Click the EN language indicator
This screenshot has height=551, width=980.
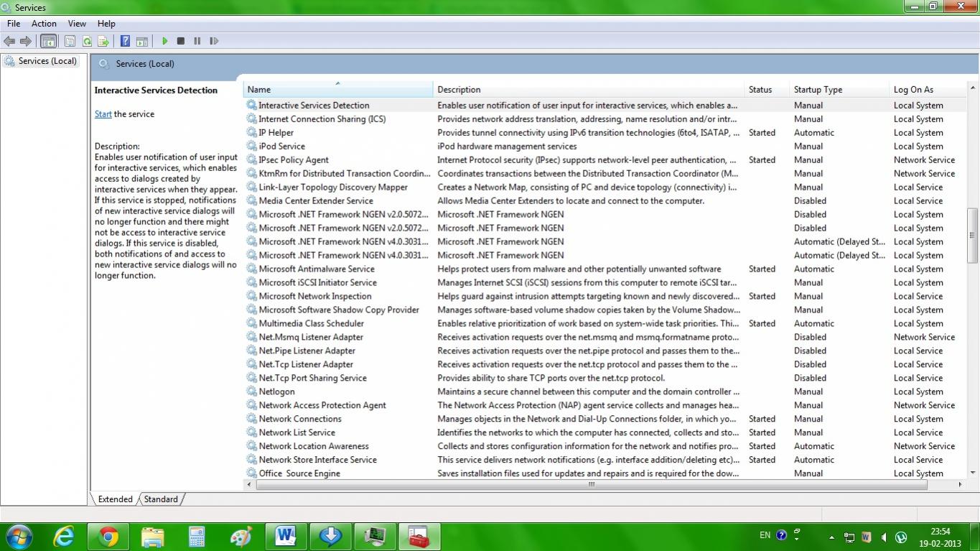point(765,535)
